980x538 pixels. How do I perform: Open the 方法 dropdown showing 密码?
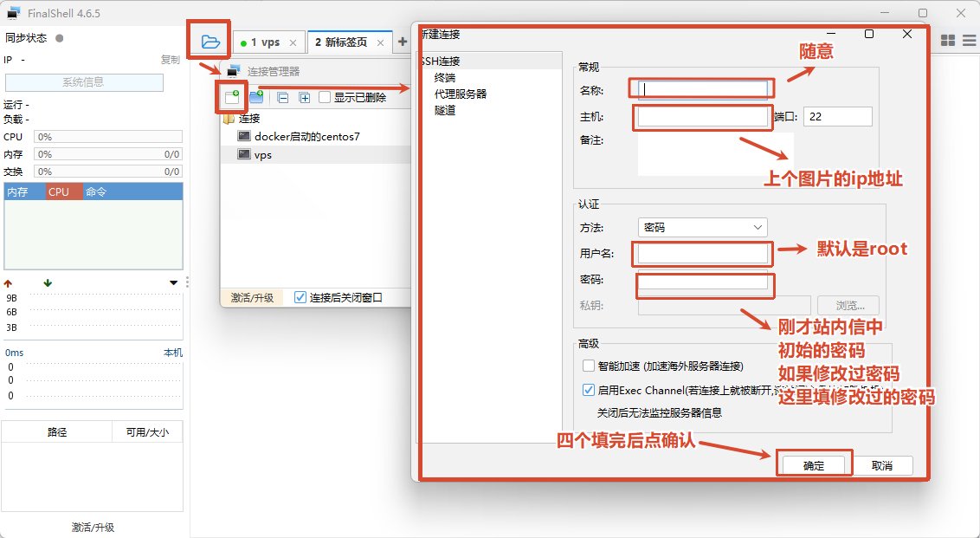(x=702, y=227)
